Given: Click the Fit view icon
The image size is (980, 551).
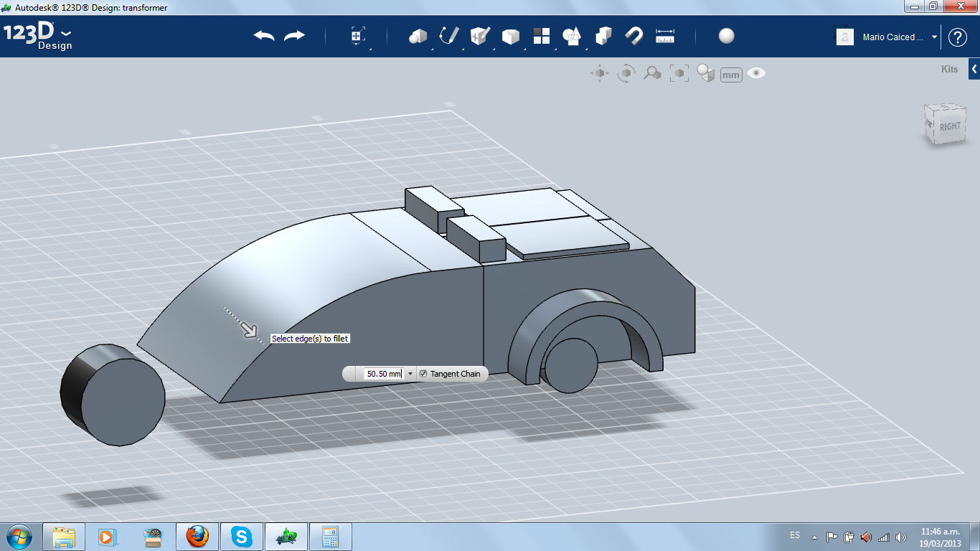Looking at the screenshot, I should click(679, 73).
